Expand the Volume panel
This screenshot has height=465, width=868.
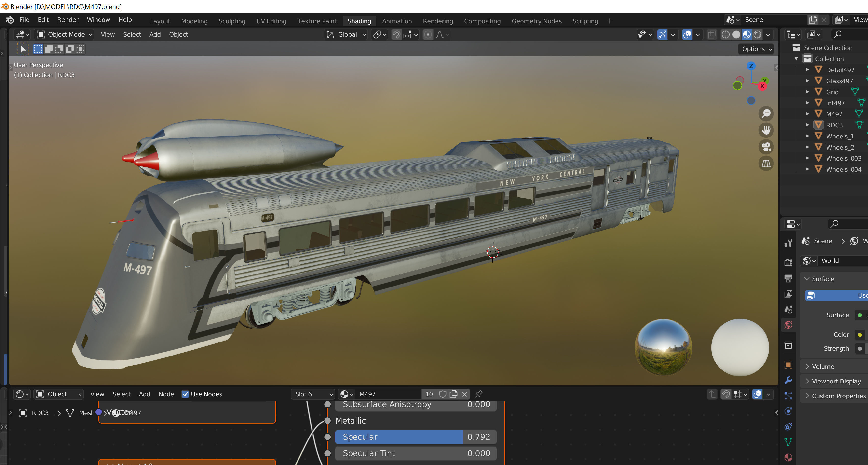tap(823, 366)
